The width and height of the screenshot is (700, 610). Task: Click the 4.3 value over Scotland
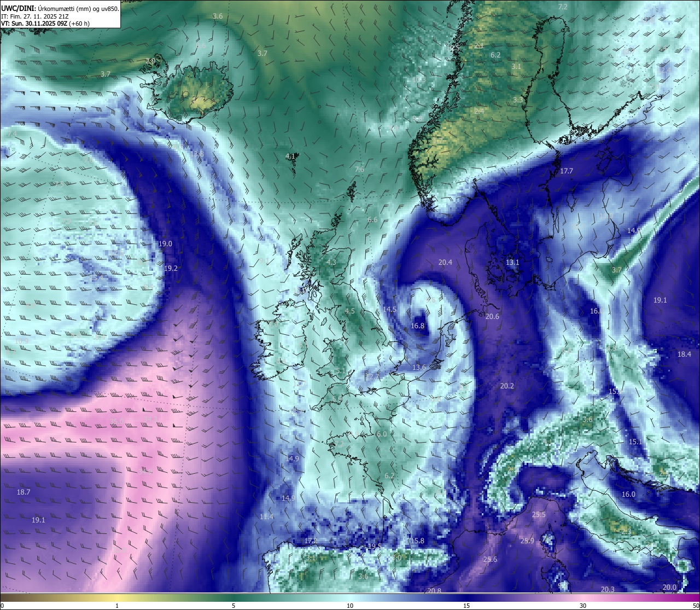pos(331,263)
